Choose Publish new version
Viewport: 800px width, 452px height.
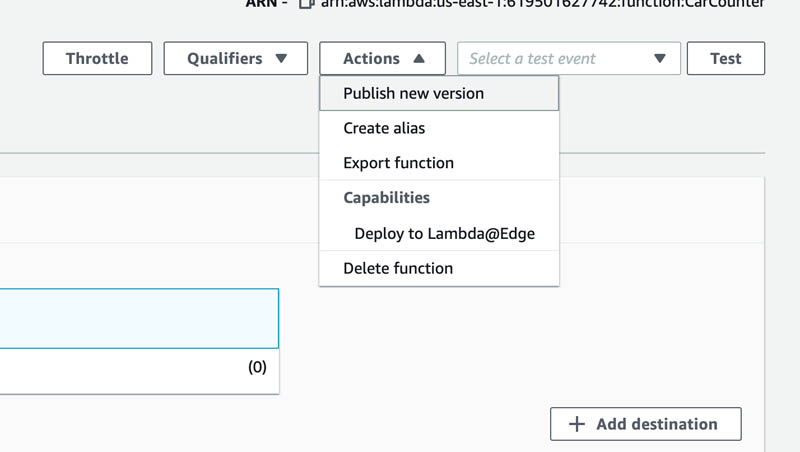tap(439, 93)
